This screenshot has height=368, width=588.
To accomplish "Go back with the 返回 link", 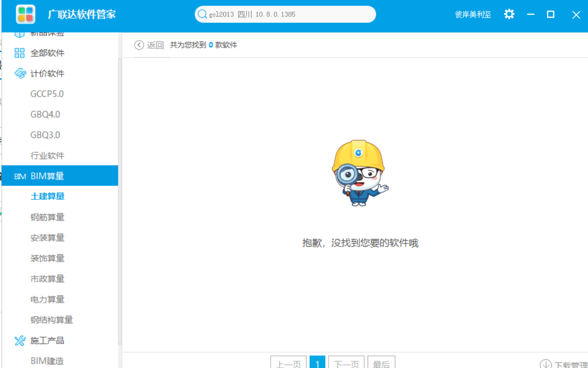I will pos(156,45).
